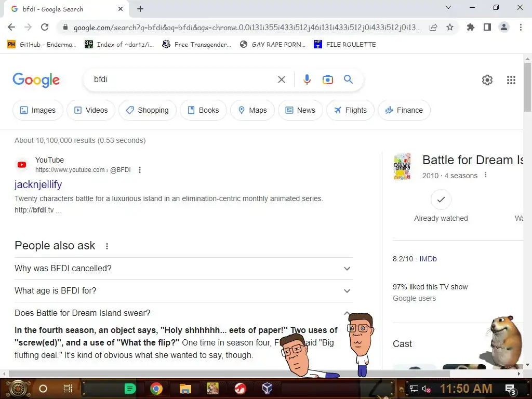The width and height of the screenshot is (532, 399).
Task: Select the Flights filter chip
Action: pos(350,110)
